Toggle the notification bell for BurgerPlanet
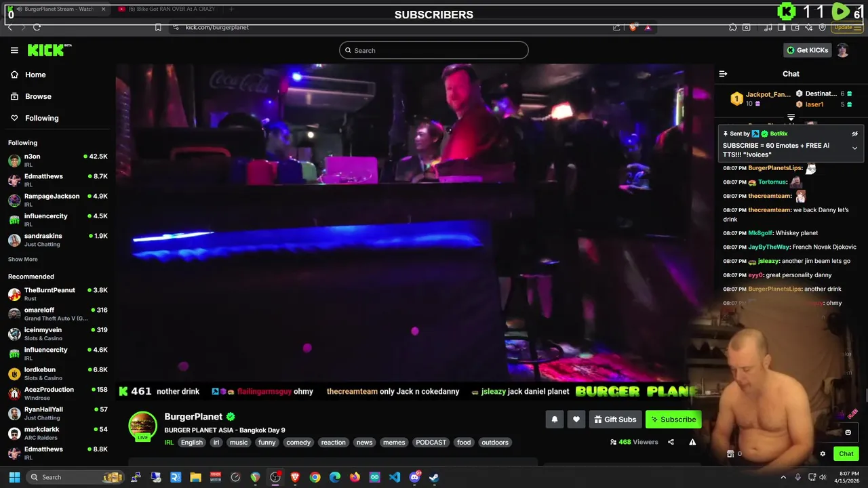 pos(554,420)
